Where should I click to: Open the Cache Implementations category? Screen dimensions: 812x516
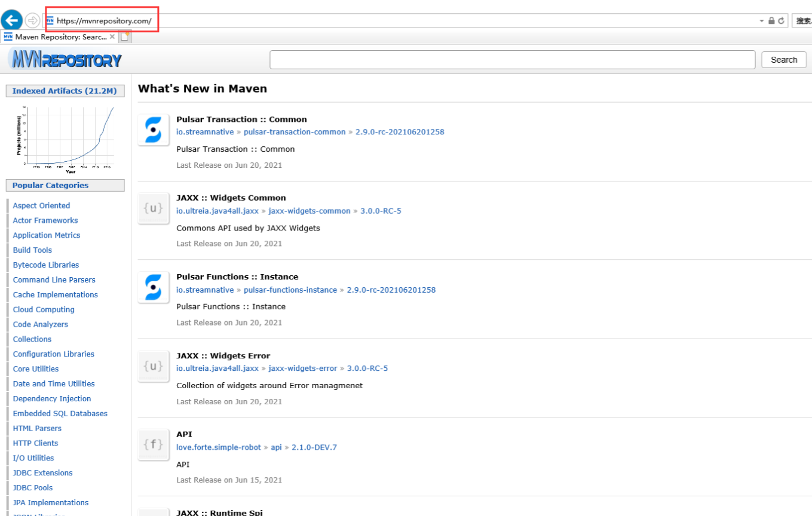(55, 294)
